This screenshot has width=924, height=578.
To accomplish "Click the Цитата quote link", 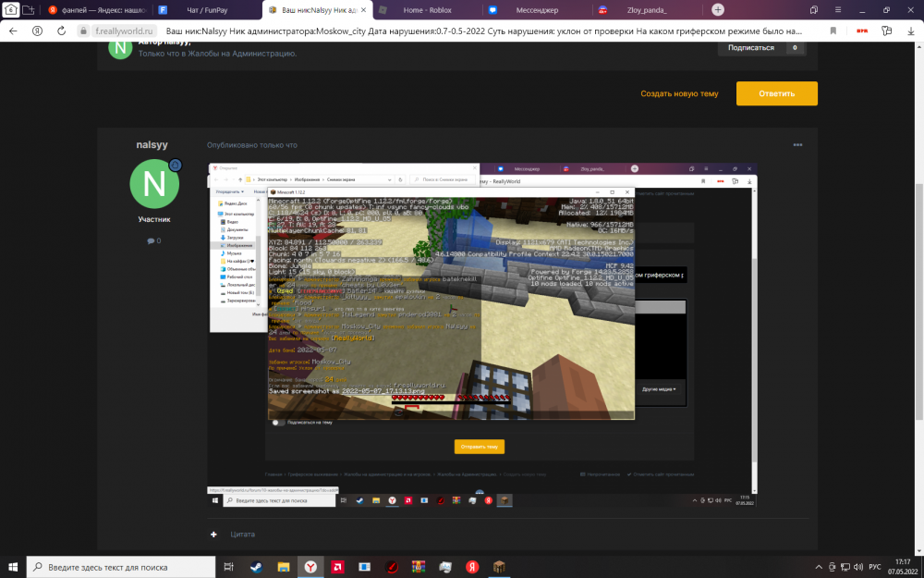I will tap(243, 535).
